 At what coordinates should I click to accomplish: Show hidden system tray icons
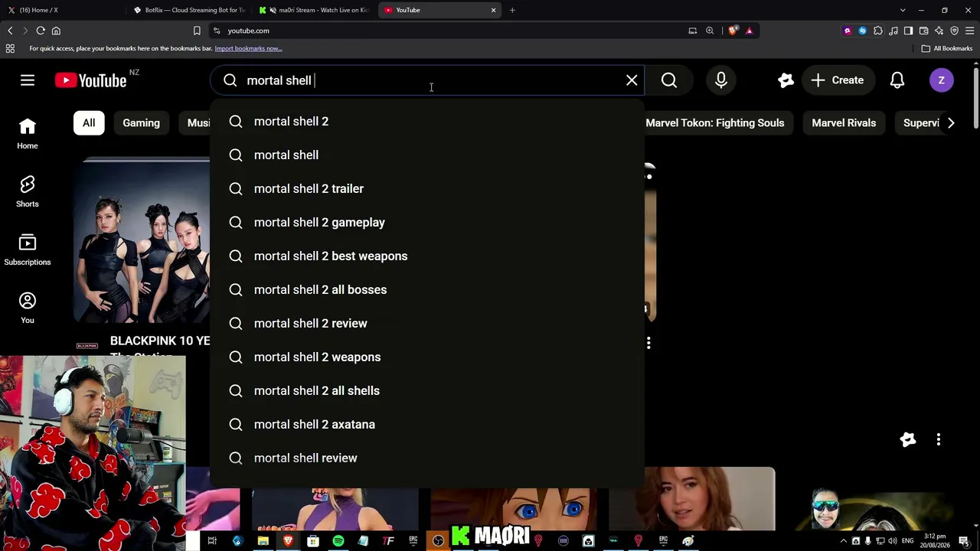click(x=844, y=541)
